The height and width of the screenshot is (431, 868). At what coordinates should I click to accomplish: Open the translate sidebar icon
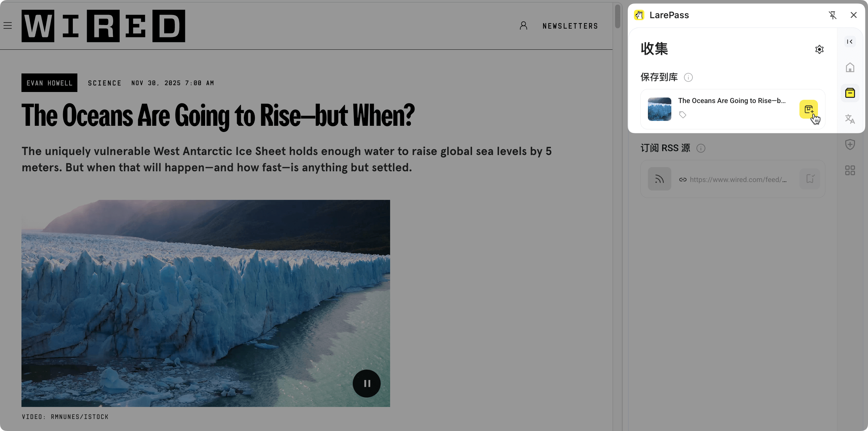click(x=849, y=119)
